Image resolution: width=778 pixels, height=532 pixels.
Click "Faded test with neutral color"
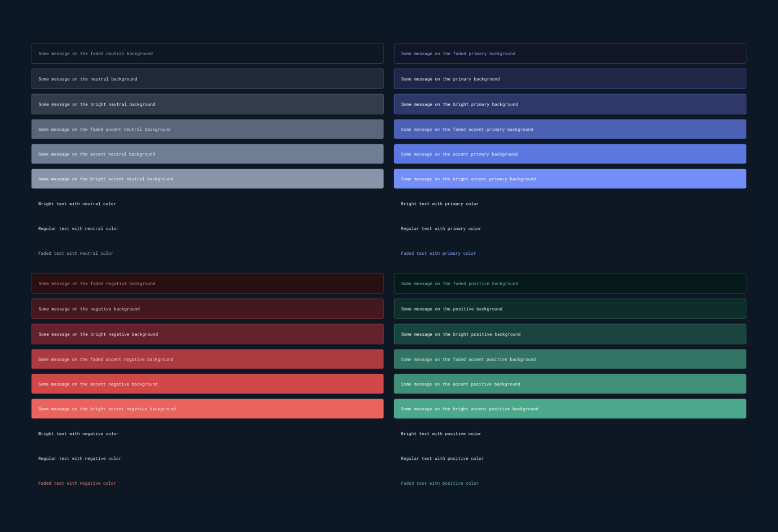76,254
